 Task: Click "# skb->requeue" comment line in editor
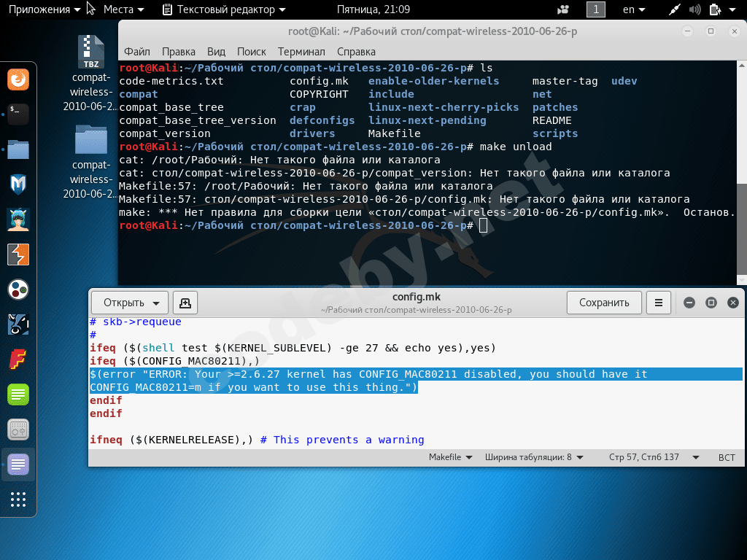(136, 322)
